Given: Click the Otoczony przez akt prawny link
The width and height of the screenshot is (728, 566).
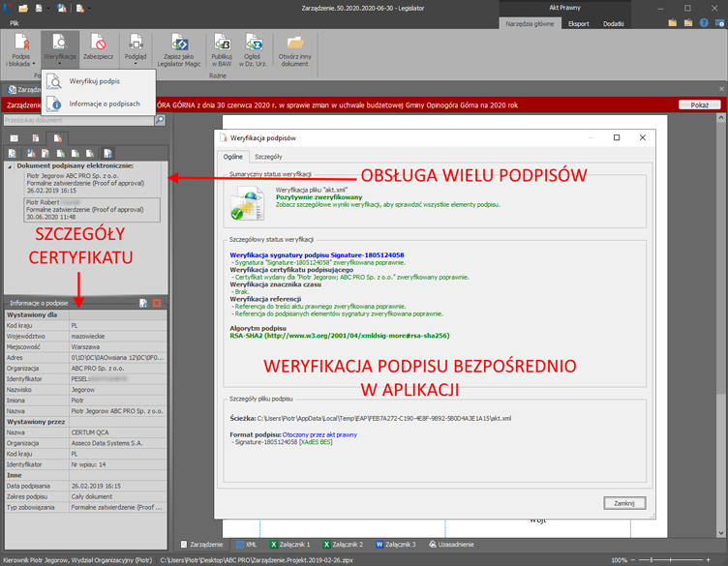Looking at the screenshot, I should pyautogui.click(x=319, y=434).
